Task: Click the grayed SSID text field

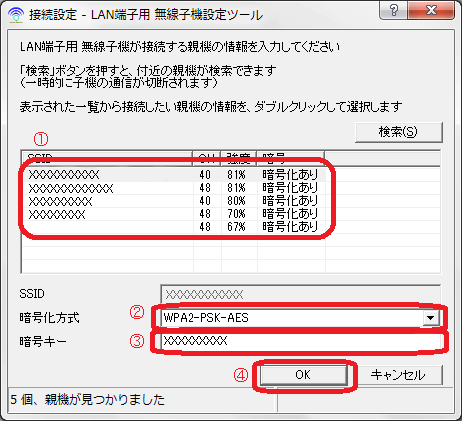Action: pos(300,294)
